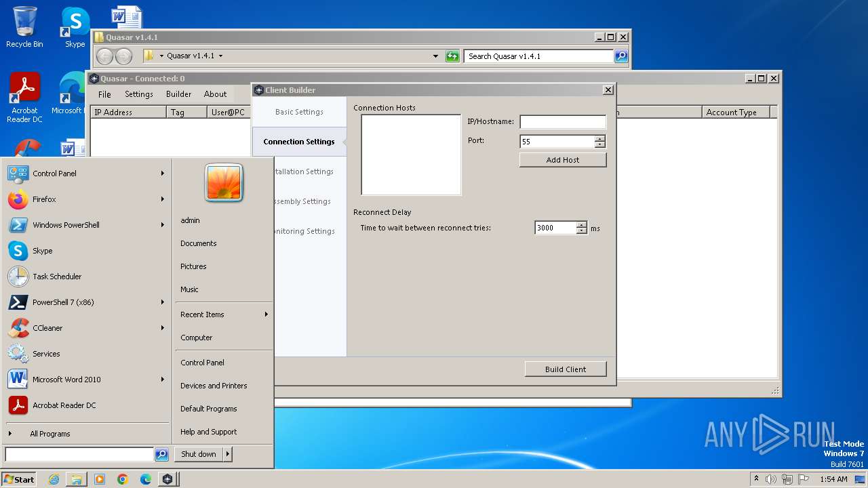The image size is (868, 488).
Task: Click the Start menu search magnifier button
Action: [x=161, y=454]
